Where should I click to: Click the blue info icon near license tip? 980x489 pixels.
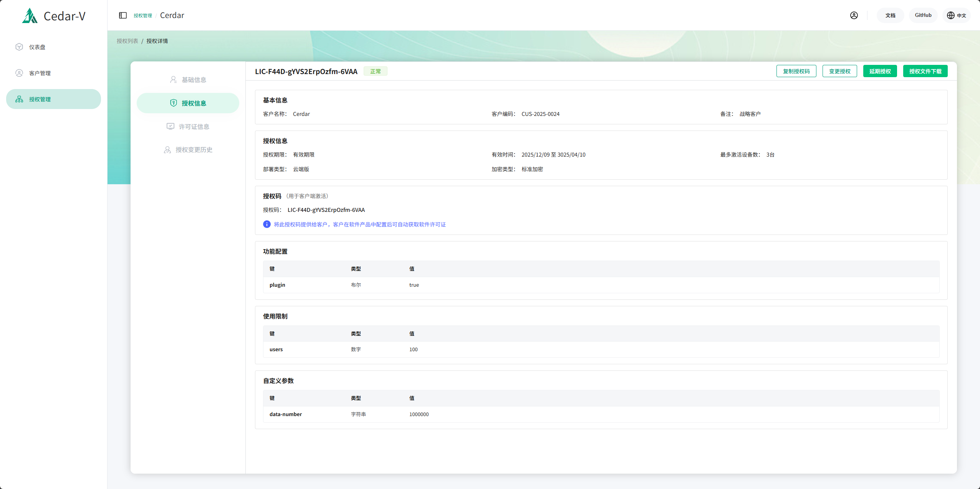point(267,224)
